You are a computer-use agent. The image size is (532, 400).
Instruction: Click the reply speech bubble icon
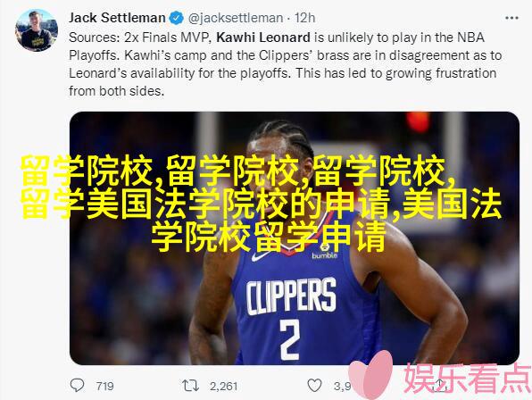pyautogui.click(x=77, y=385)
